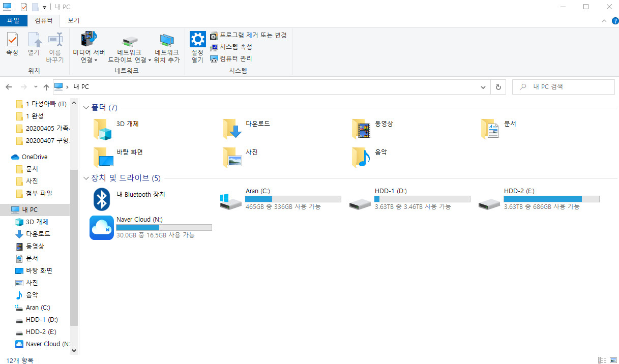619x364 pixels.
Task: Select the 내 Bluetooth 장치 icon
Action: [102, 199]
